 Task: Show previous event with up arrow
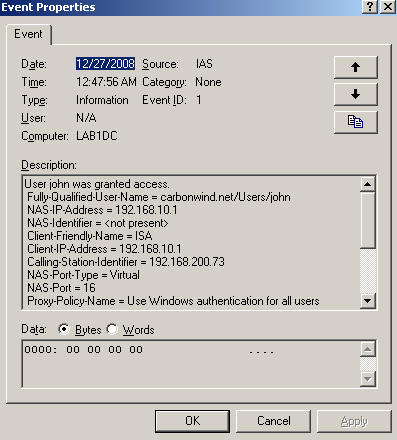click(356, 67)
